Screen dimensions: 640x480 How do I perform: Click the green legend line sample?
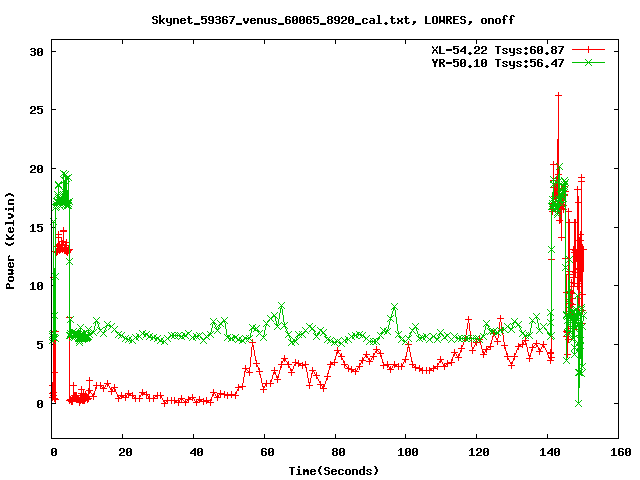tap(588, 62)
